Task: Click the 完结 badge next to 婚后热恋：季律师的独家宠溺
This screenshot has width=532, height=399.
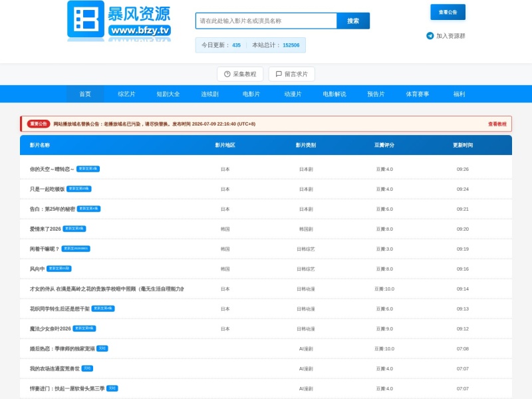Action: pyautogui.click(x=102, y=348)
